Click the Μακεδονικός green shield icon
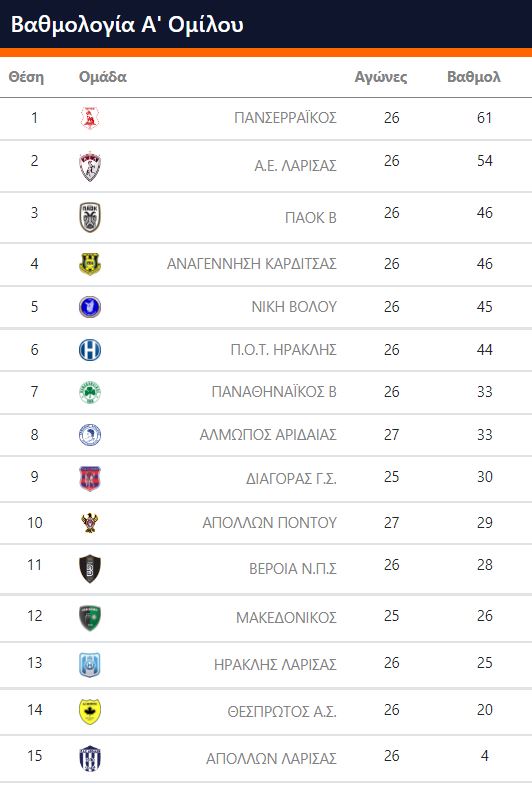The height and width of the screenshot is (785, 532). point(90,618)
